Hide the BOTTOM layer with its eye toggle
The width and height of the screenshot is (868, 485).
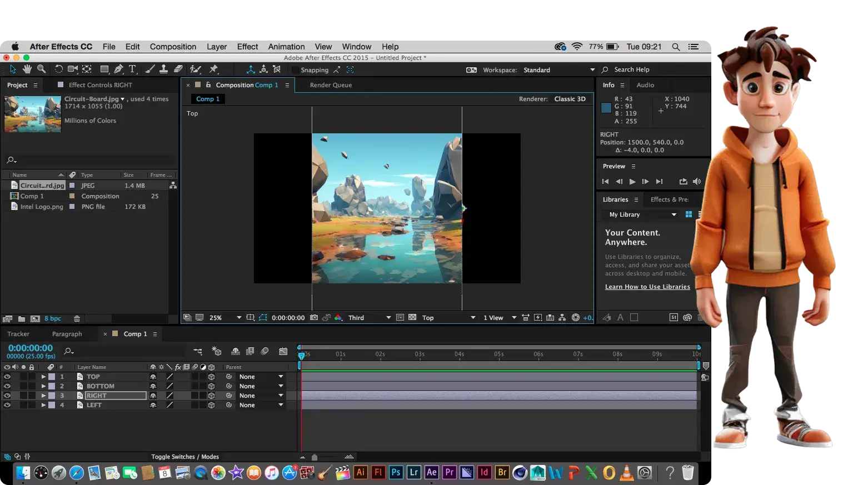pos(7,386)
